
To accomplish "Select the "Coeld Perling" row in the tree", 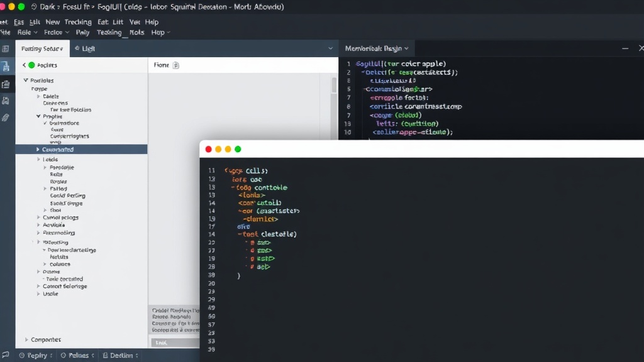I will tap(68, 196).
